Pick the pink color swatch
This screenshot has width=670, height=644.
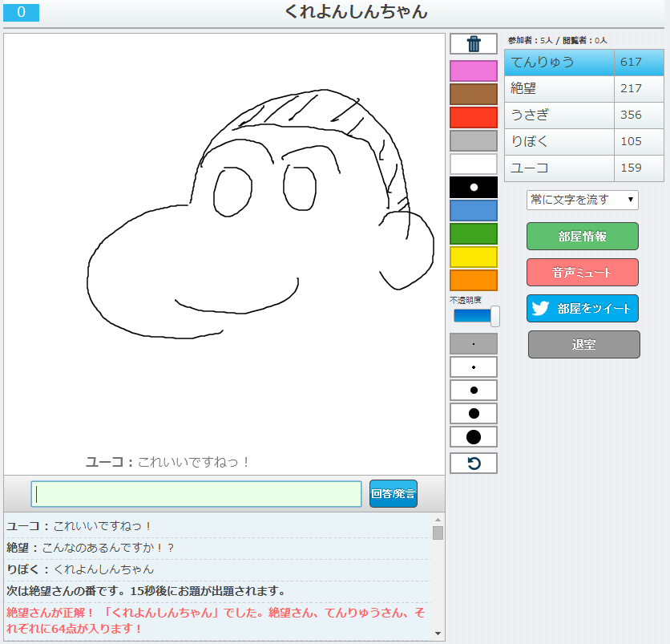(x=474, y=71)
